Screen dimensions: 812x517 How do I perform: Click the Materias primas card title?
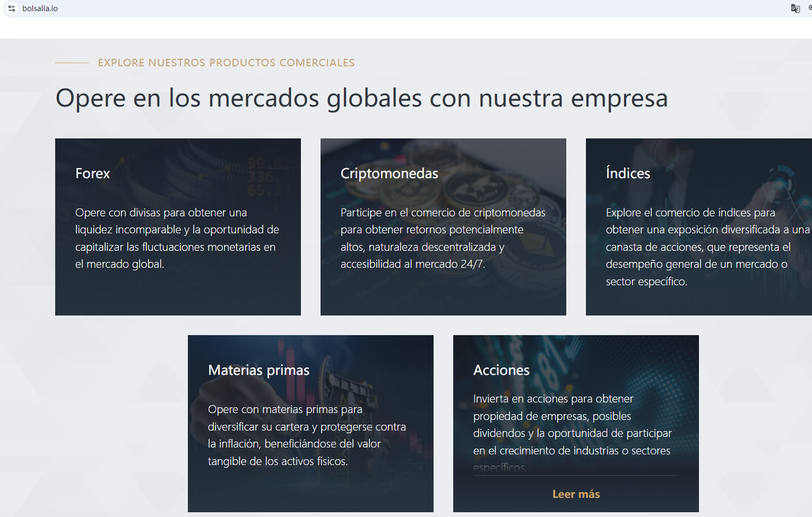point(259,370)
